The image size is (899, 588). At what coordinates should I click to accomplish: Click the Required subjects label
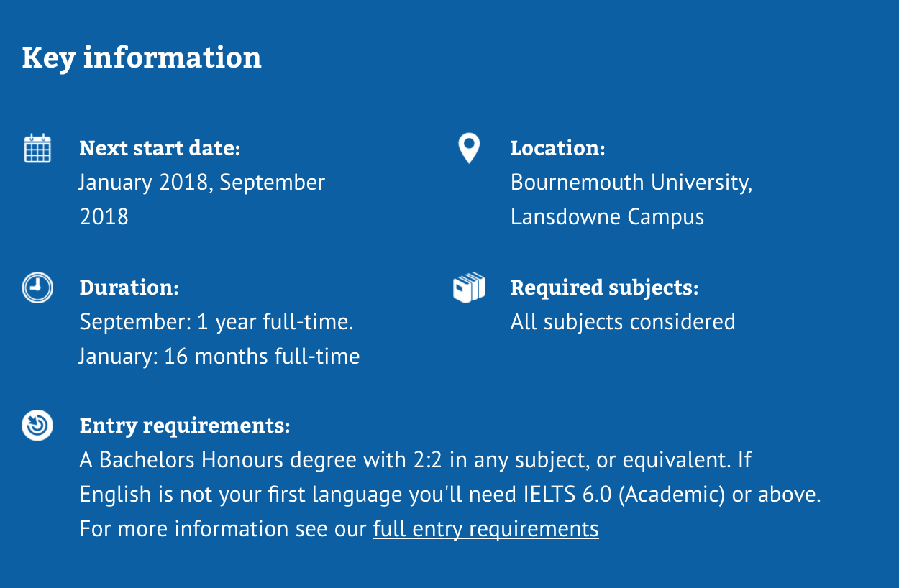click(x=604, y=288)
